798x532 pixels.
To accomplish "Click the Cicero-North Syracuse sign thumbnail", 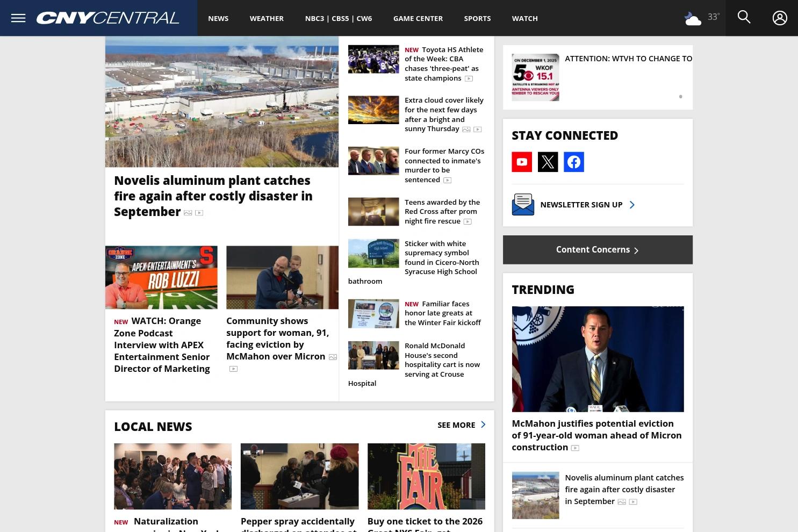I will (373, 253).
